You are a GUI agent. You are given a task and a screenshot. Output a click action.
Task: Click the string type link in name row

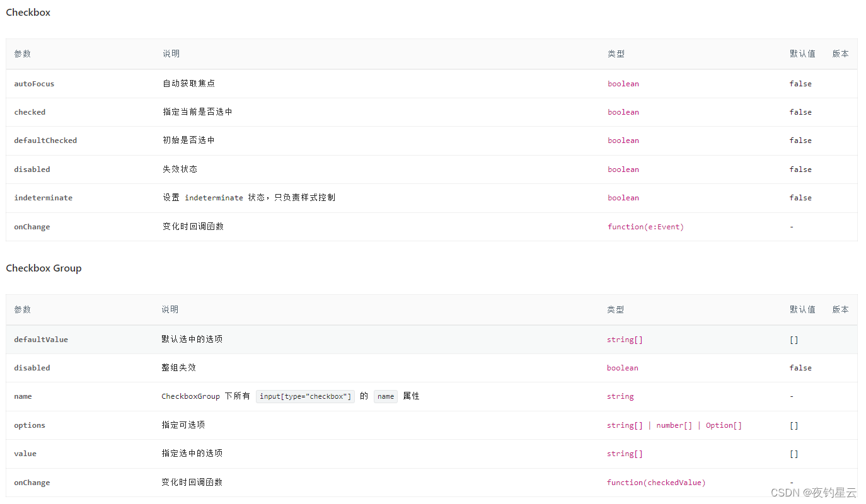(620, 396)
